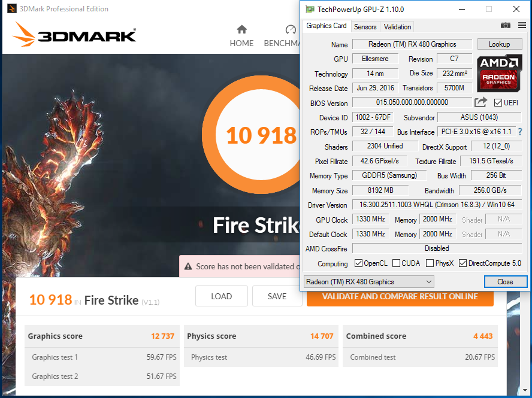Screen dimensions: 532x398
Task: Click the Texture Fillrate 191.5 GTexel/s field
Action: tap(491, 161)
